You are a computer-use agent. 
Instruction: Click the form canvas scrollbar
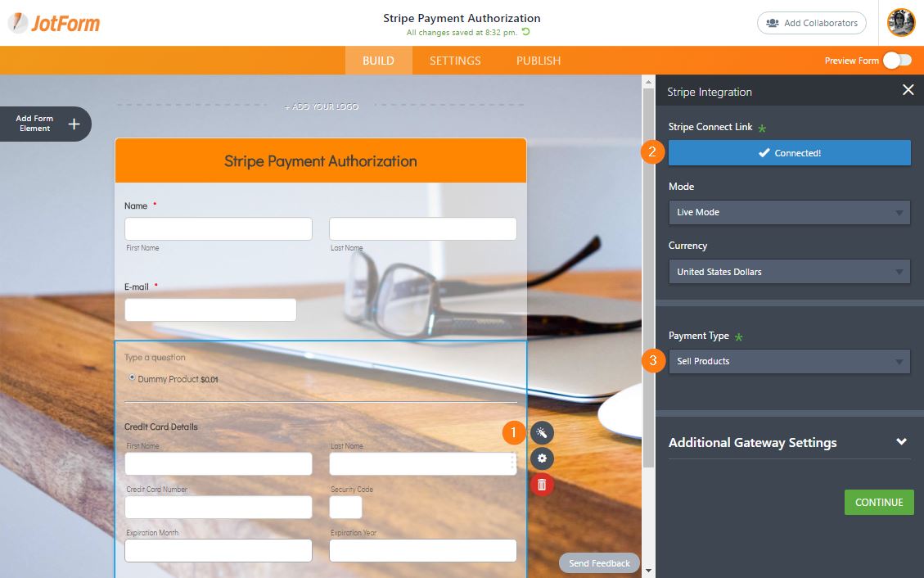(x=648, y=277)
